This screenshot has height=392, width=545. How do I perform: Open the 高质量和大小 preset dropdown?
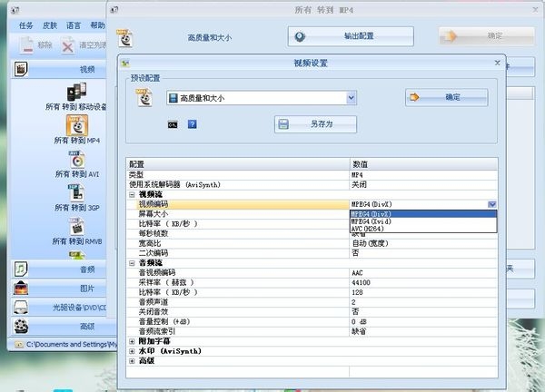pos(351,97)
